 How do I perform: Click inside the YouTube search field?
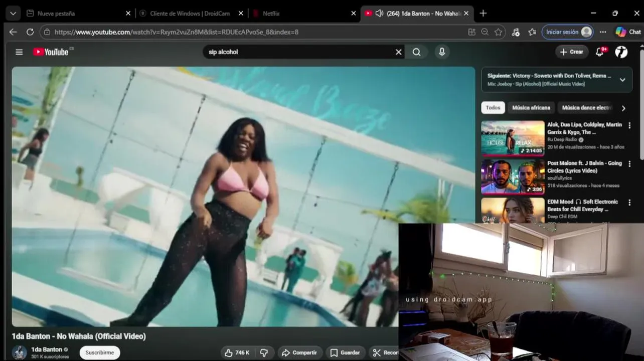tap(299, 52)
